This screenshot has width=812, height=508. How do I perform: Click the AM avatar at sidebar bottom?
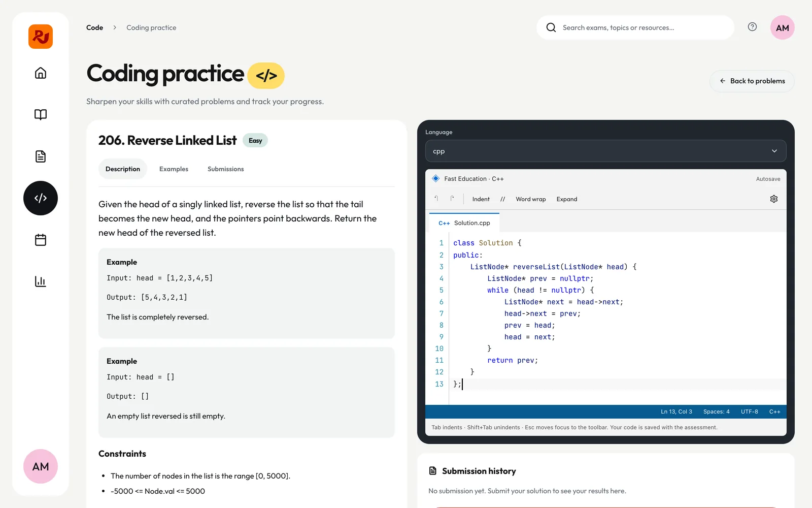pyautogui.click(x=41, y=466)
